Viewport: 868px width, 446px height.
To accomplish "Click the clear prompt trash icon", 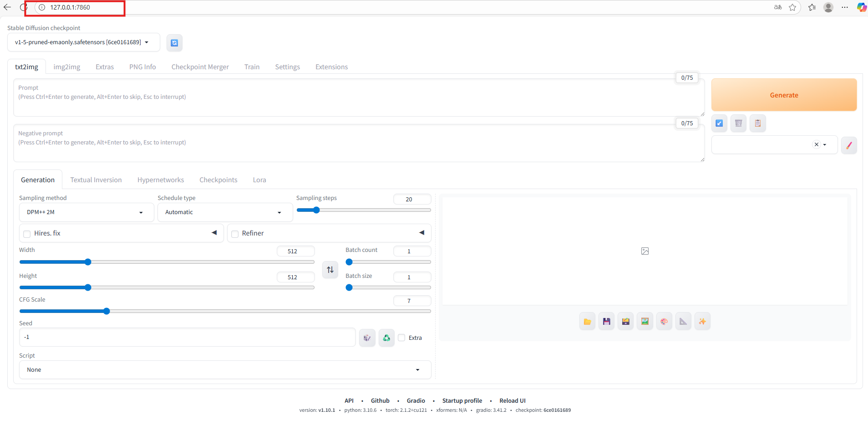I will coord(738,123).
